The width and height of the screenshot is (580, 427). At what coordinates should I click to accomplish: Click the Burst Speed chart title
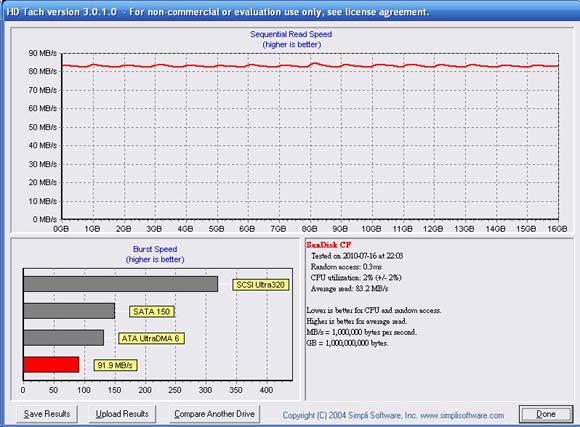pyautogui.click(x=155, y=249)
